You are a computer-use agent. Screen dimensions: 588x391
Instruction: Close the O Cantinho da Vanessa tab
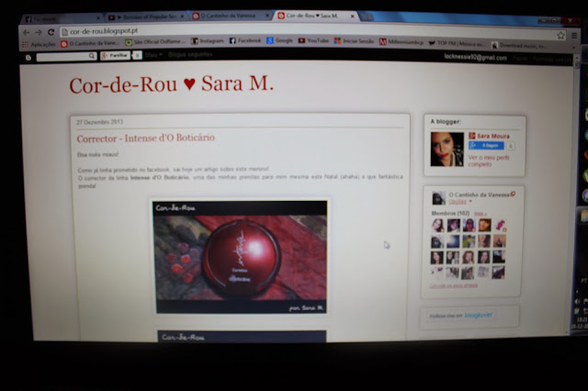click(x=267, y=16)
